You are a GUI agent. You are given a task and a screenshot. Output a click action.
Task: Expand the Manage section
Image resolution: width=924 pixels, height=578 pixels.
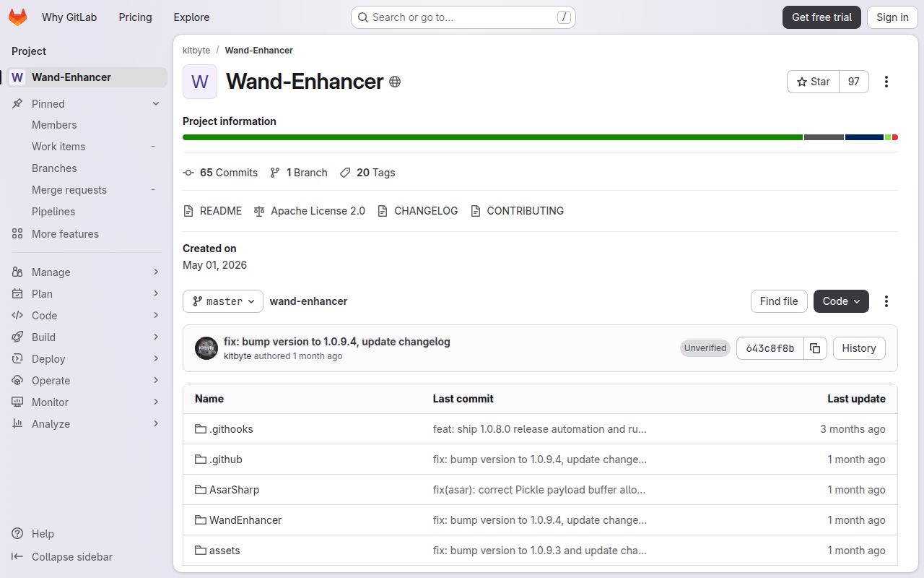(87, 272)
